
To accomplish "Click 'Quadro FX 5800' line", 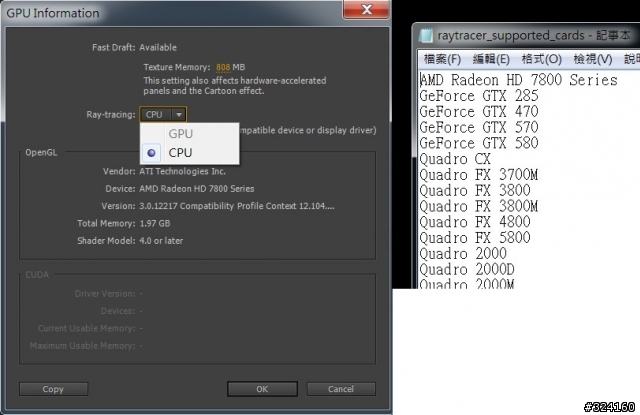I will 475,237.
